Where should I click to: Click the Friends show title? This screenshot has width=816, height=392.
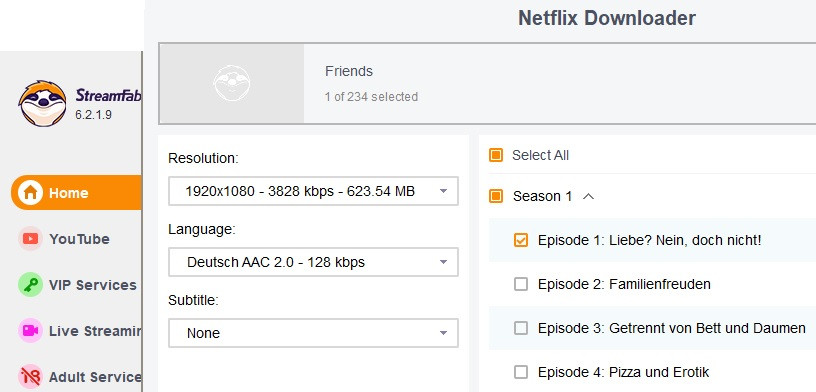[x=349, y=71]
